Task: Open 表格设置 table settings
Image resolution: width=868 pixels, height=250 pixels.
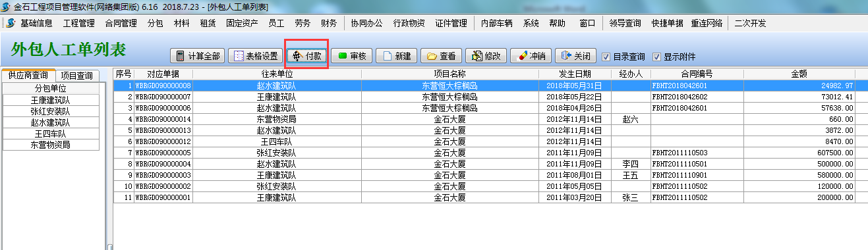Action: [255, 56]
